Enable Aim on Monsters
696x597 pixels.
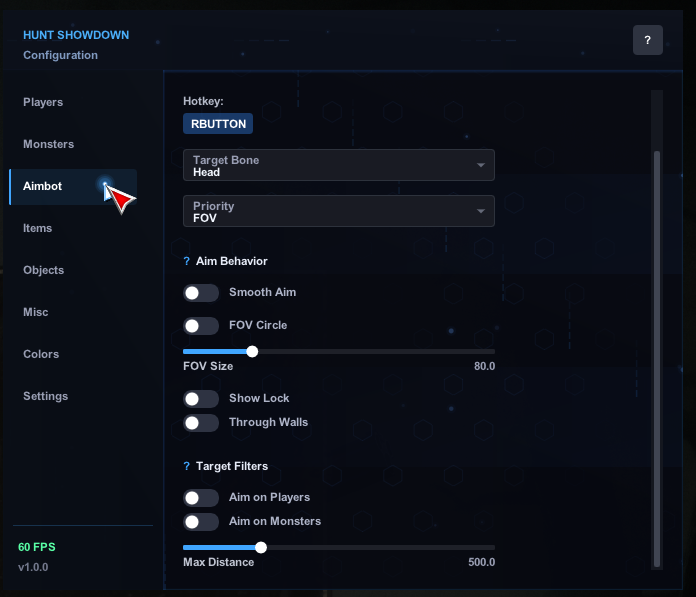click(201, 522)
